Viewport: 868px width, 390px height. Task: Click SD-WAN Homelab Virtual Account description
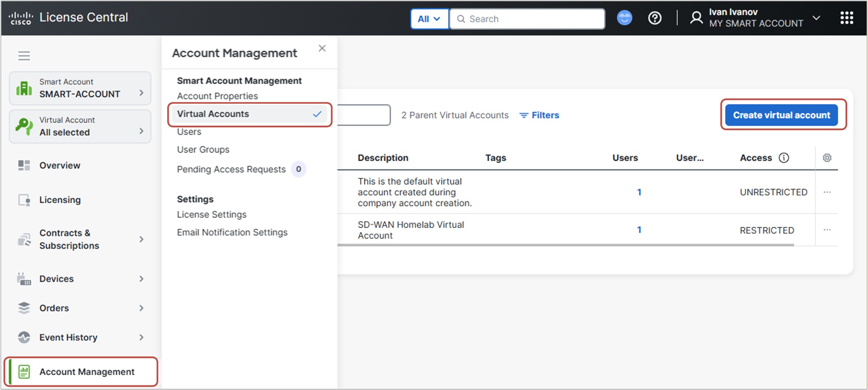(x=411, y=230)
